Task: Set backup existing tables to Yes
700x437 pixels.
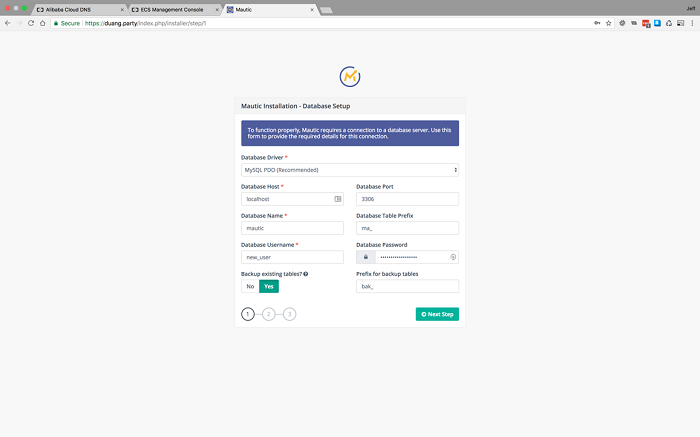Action: tap(269, 287)
